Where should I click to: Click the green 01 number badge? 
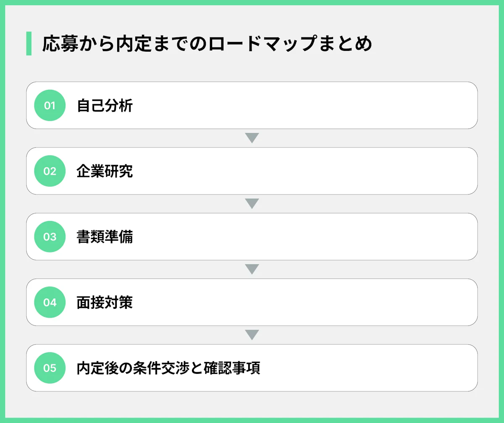click(x=50, y=105)
